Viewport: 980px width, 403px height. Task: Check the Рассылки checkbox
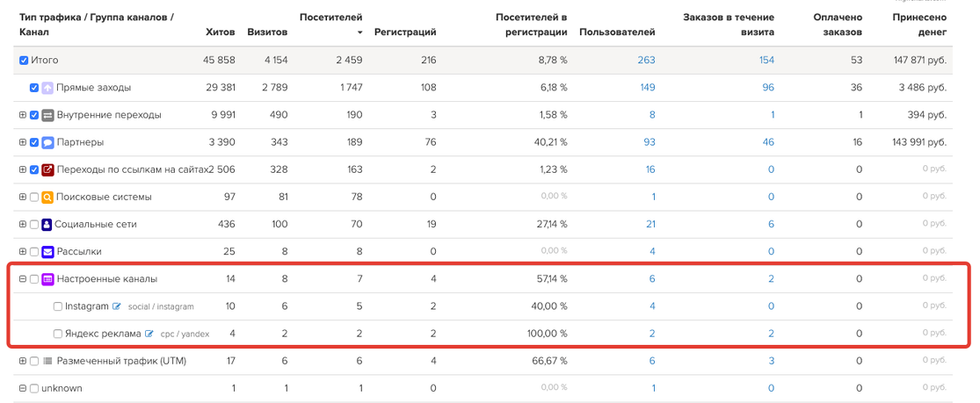point(34,252)
